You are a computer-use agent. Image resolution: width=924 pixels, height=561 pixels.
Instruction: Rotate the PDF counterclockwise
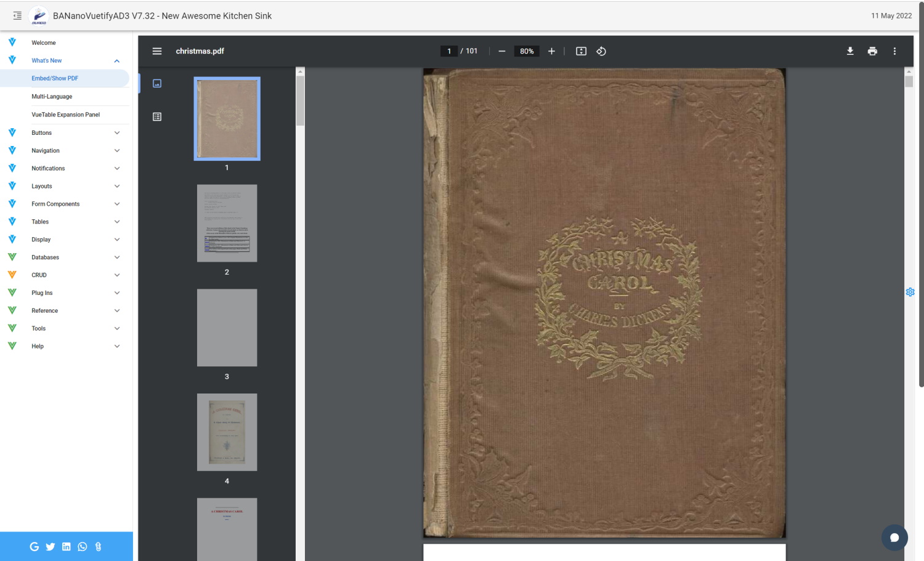(x=601, y=51)
